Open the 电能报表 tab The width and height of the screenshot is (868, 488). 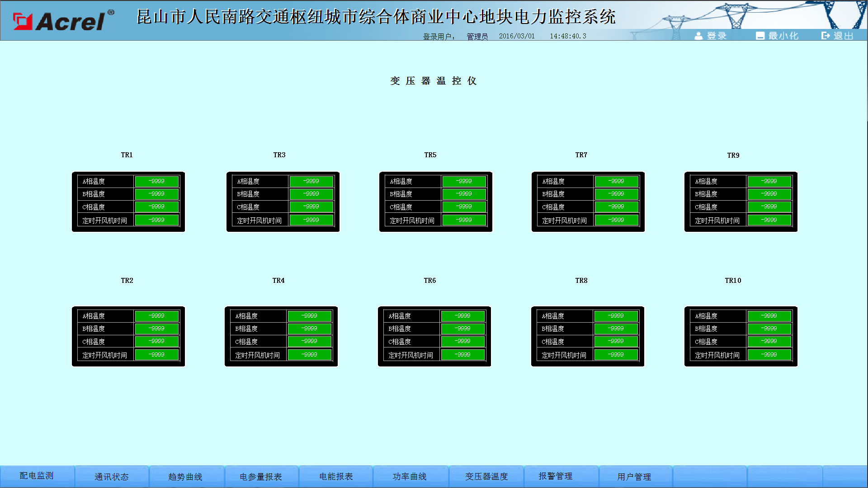click(335, 477)
